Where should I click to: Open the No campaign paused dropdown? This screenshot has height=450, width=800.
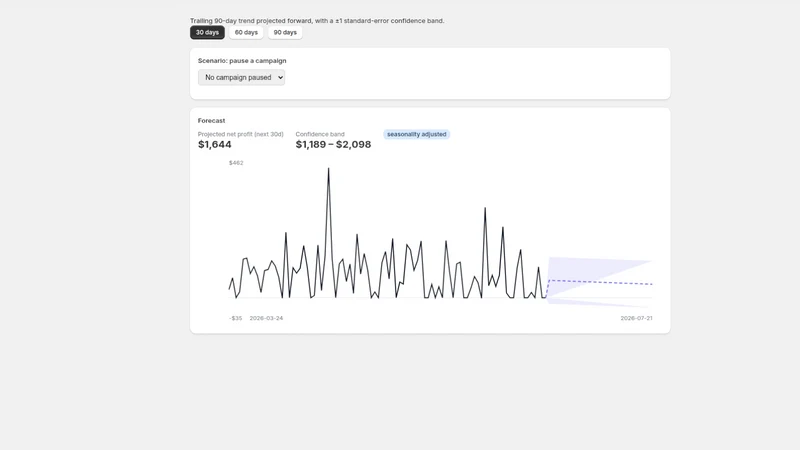tap(241, 78)
